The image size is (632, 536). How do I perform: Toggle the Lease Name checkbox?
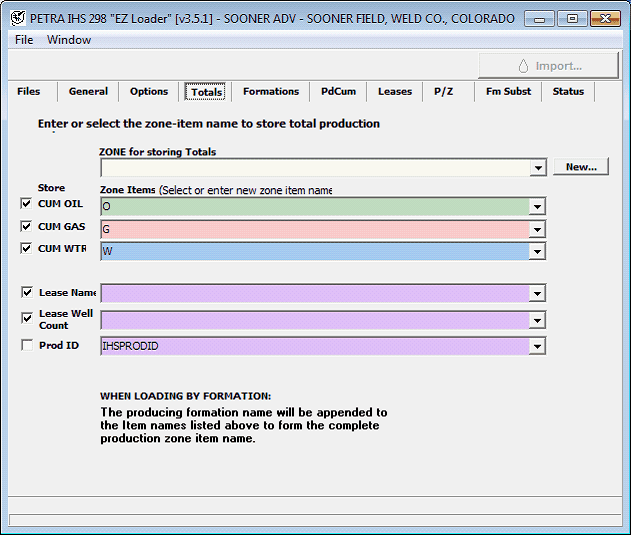[x=27, y=293]
